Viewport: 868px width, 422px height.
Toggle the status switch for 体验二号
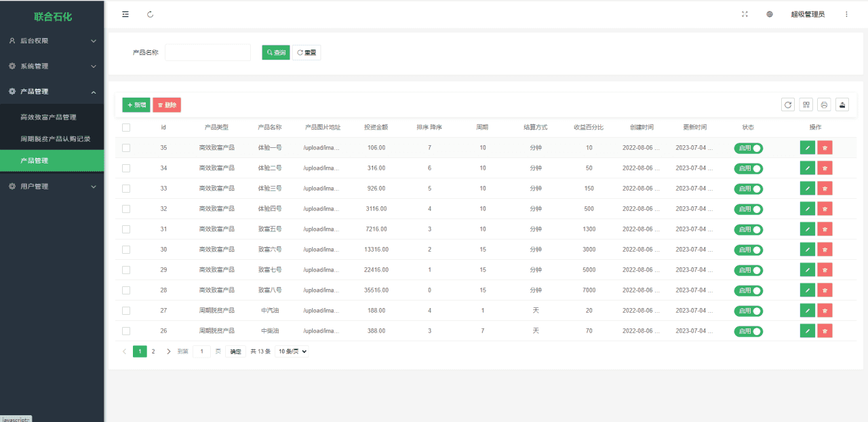[748, 168]
